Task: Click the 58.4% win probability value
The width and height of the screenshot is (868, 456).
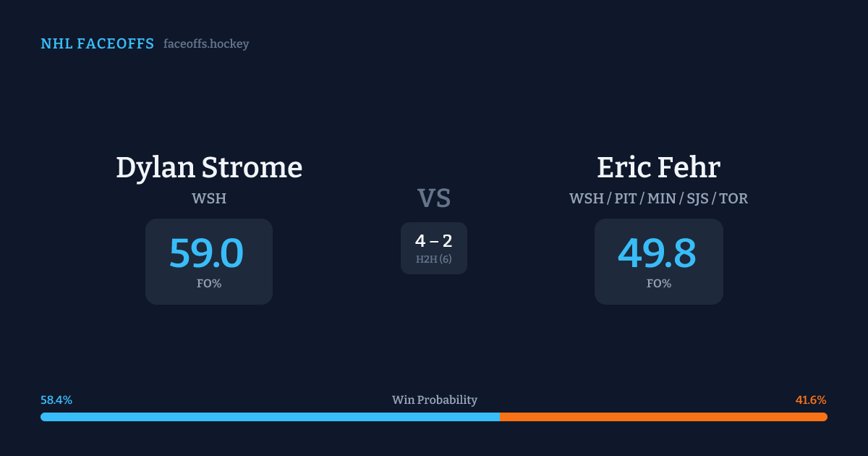Action: 56,400
